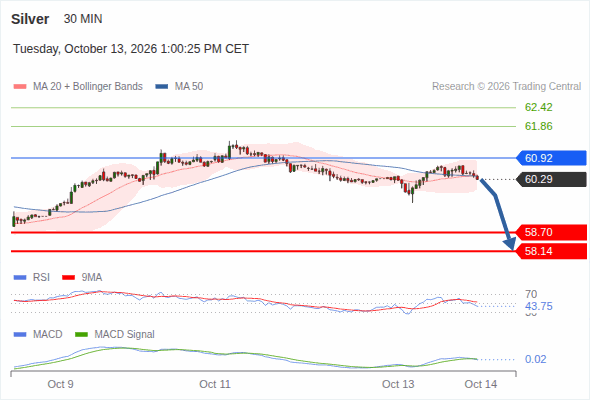
Task: Click the blue RSI legend swatch
Action: 20,278
